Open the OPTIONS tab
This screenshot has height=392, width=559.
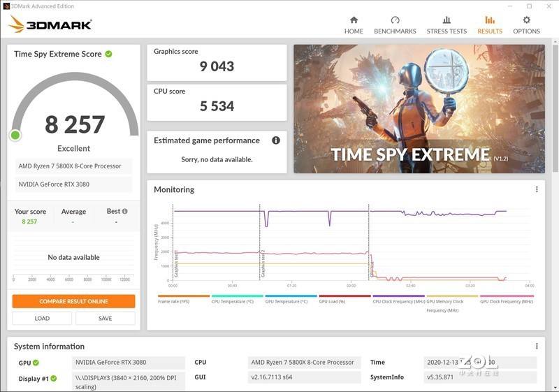coord(527,25)
